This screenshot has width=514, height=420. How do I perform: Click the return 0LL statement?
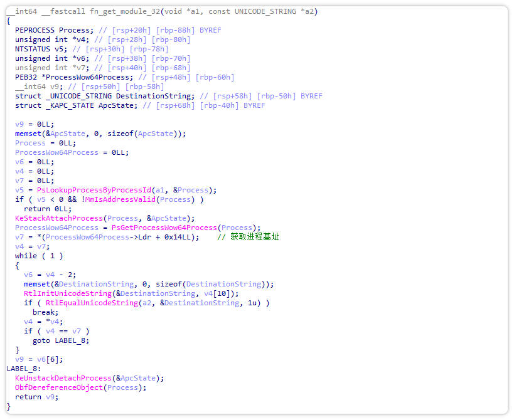coord(47,209)
